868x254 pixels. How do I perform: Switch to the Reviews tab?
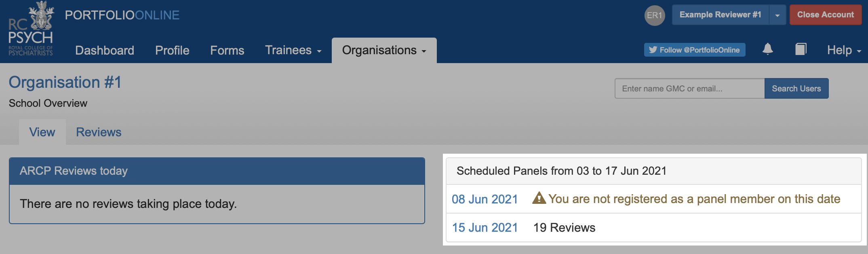[x=99, y=132]
